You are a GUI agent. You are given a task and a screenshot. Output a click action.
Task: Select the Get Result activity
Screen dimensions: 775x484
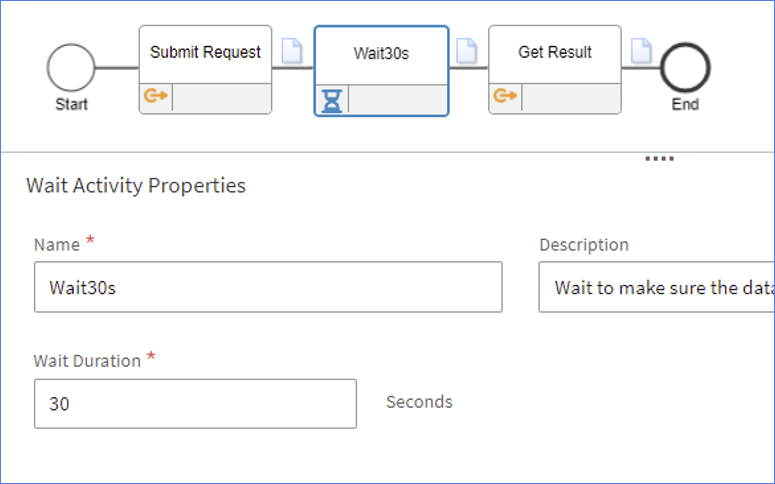pos(554,53)
